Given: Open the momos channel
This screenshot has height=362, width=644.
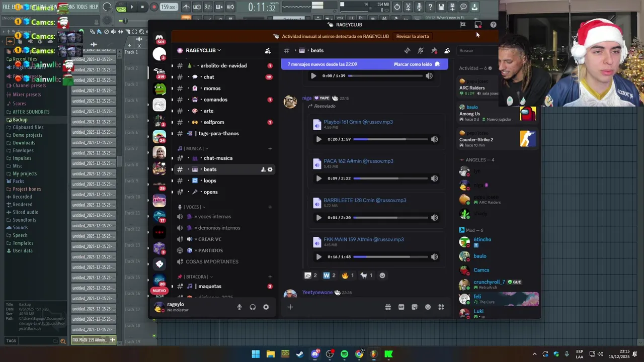Looking at the screenshot, I should click(223, 88).
